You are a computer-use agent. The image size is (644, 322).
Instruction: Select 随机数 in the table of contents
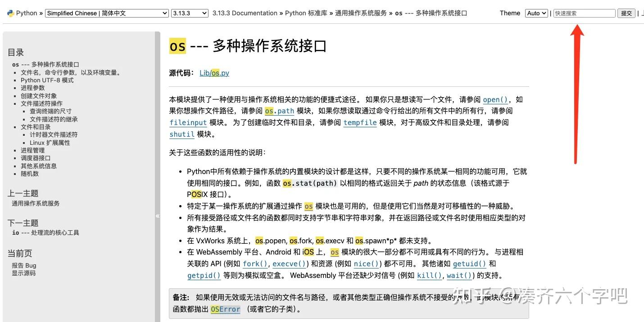pyautogui.click(x=30, y=174)
